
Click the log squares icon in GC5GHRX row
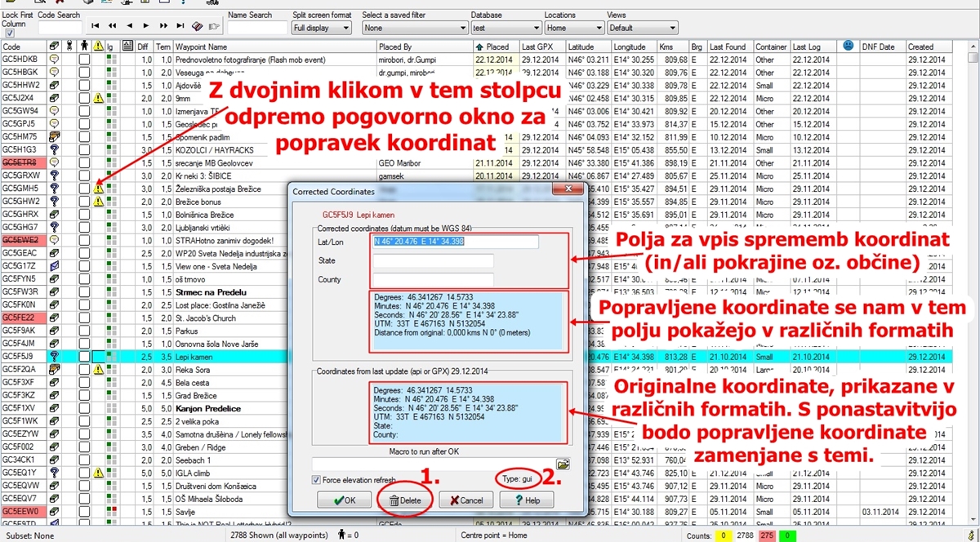click(x=112, y=214)
